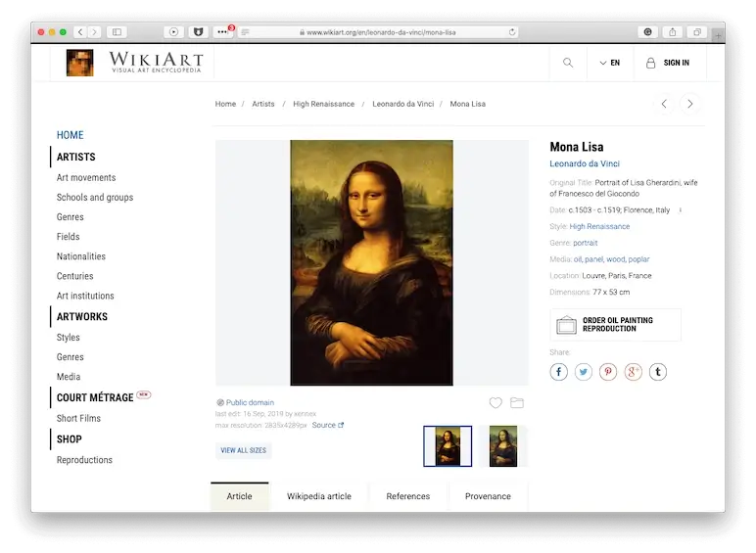756x553 pixels.
Task: Select Styles under ARTWORKS
Action: tap(68, 338)
